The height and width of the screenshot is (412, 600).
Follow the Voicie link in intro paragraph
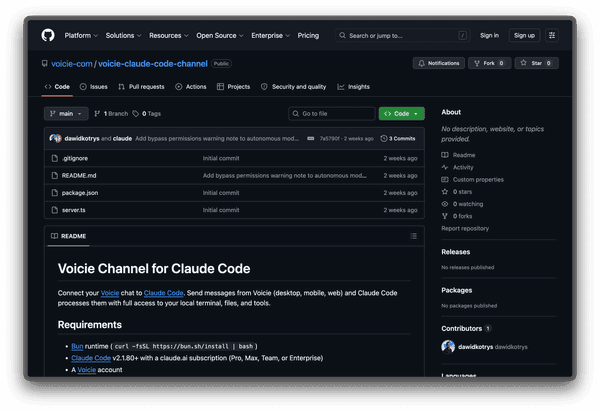point(110,293)
